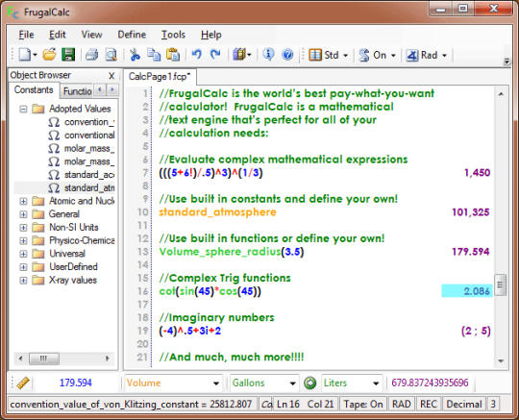The width and height of the screenshot is (519, 420).
Task: Click the Rad angle mode icon
Action: click(x=412, y=55)
